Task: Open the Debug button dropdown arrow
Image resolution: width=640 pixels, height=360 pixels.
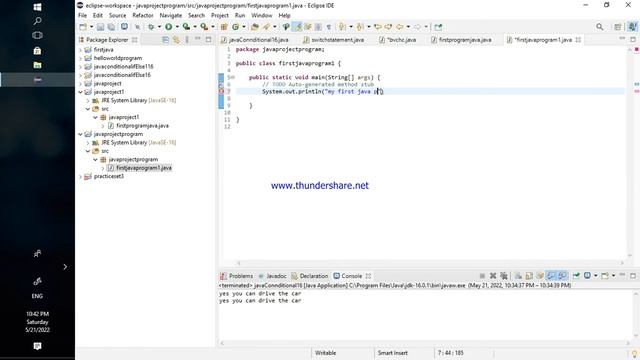Action: (x=159, y=27)
